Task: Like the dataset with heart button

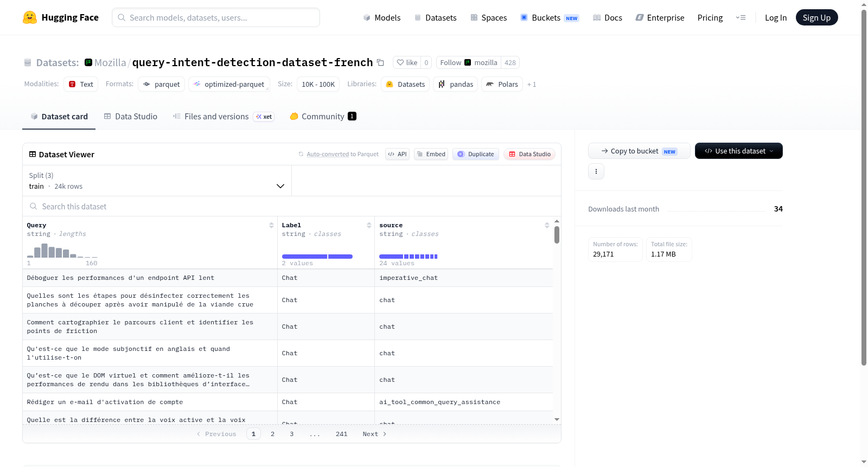Action: click(x=407, y=62)
